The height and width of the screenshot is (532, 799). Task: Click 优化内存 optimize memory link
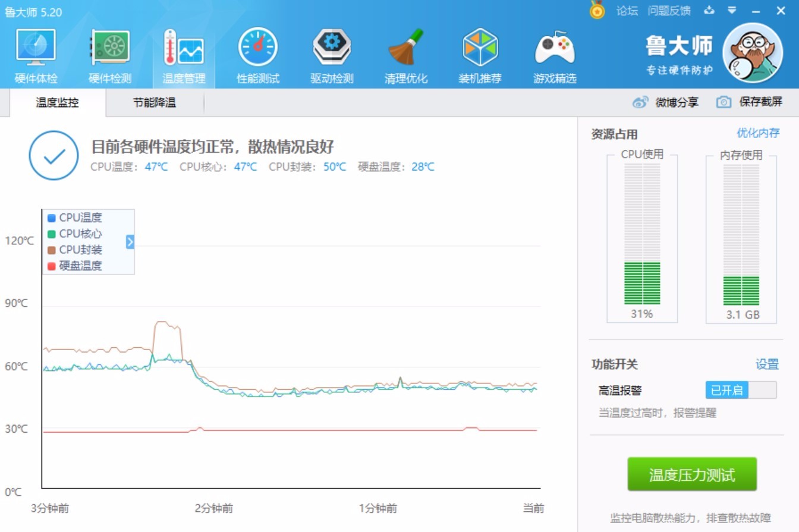tap(758, 133)
